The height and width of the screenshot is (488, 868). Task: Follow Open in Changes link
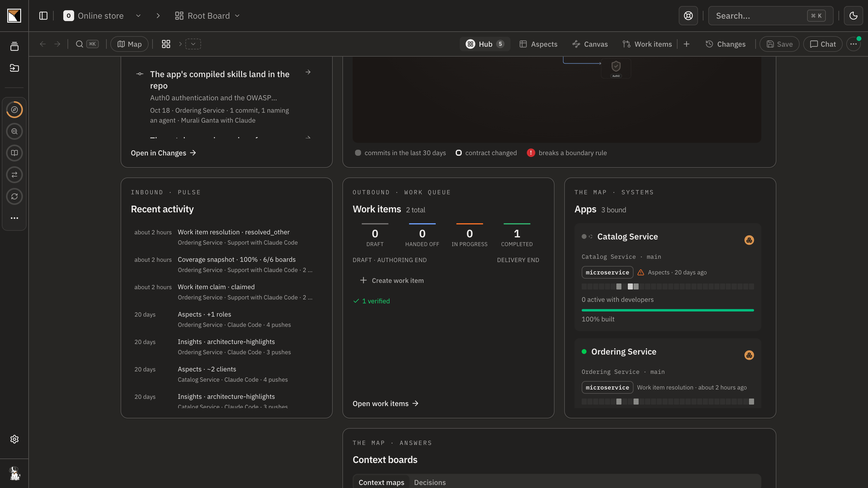[163, 153]
